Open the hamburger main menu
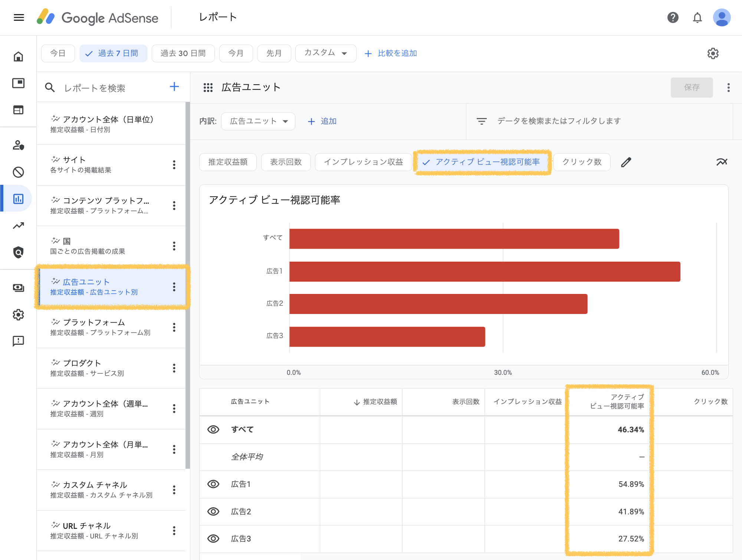Screen dimensions: 742x560 click(19, 17)
